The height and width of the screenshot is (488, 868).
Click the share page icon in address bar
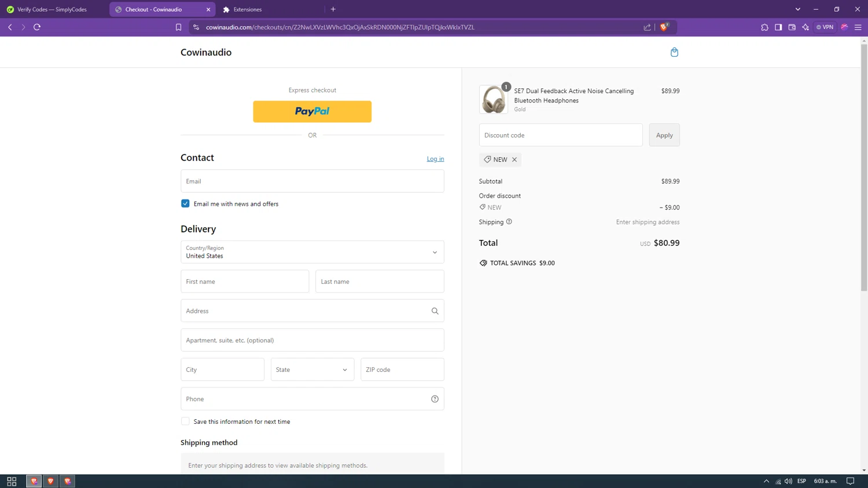647,27
